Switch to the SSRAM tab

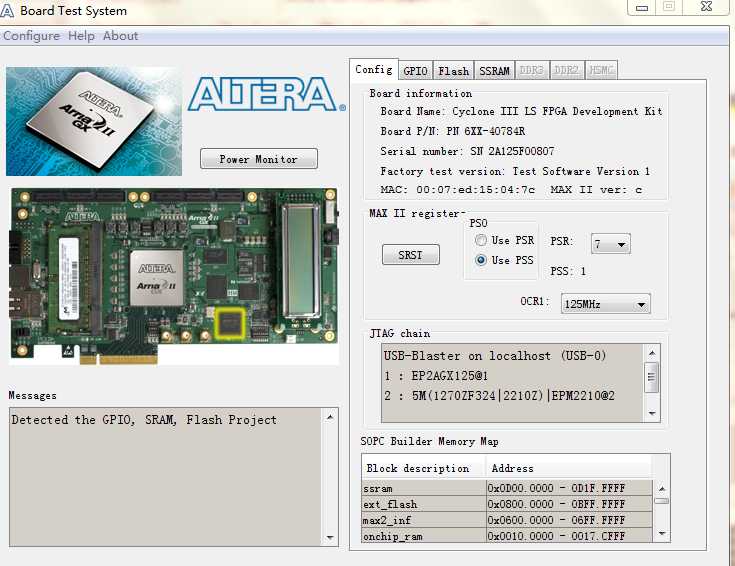click(494, 71)
